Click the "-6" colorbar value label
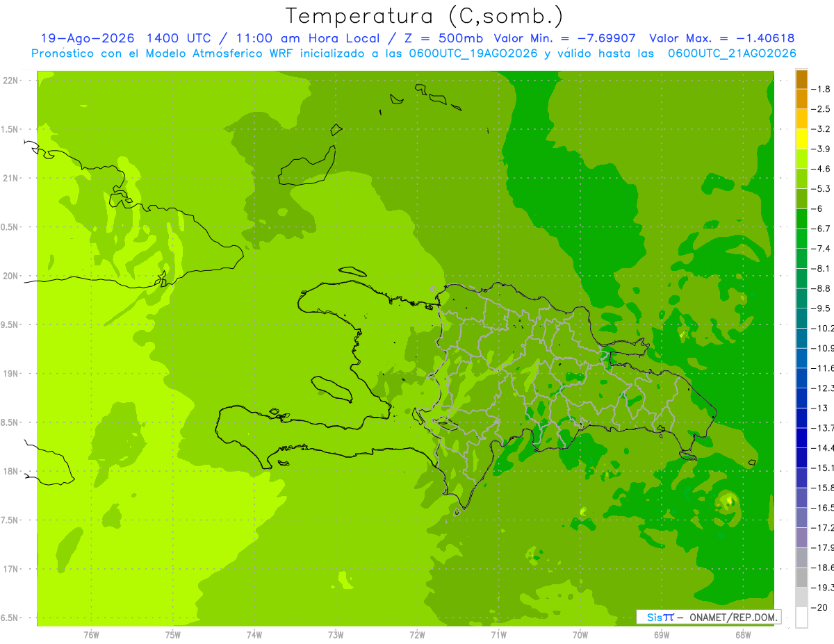The width and height of the screenshot is (834, 644). tap(817, 209)
